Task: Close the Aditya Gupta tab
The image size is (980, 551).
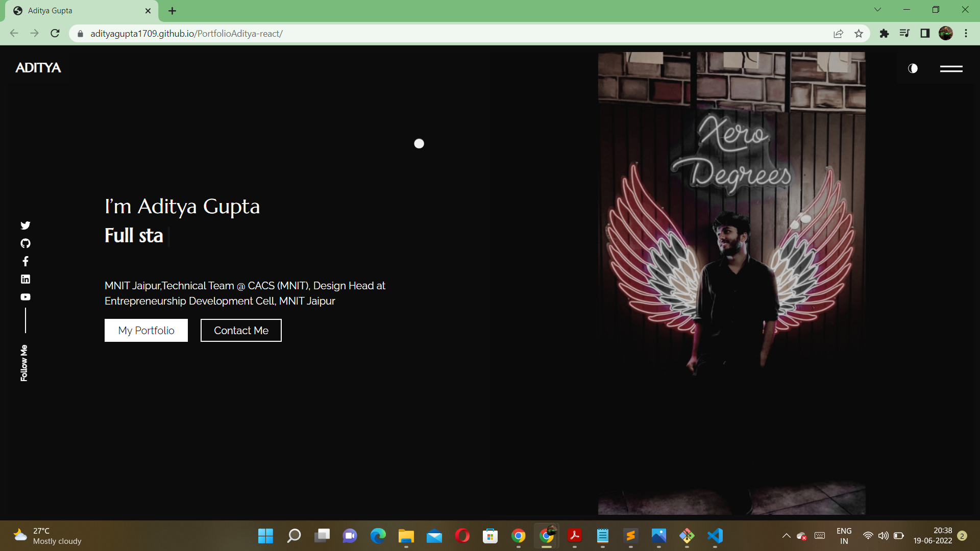Action: point(148,11)
